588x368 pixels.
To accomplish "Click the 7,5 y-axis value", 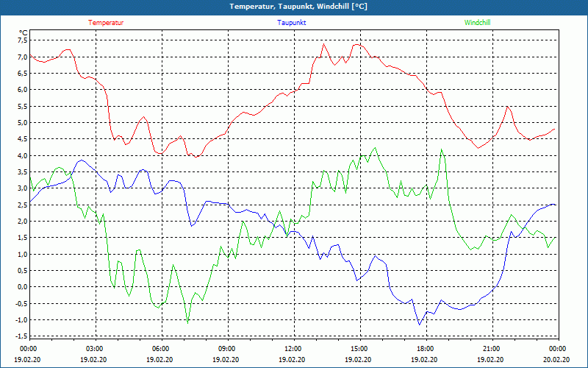I will [x=23, y=40].
